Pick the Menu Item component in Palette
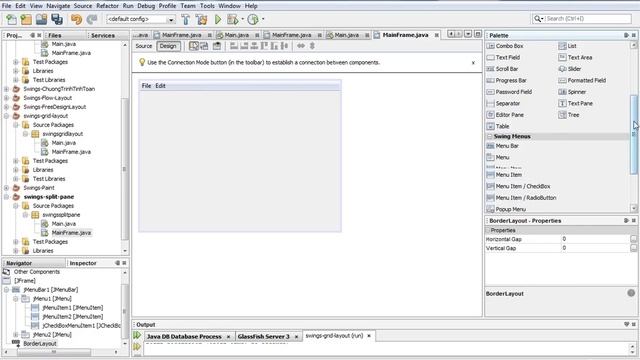This screenshot has height=360, width=640. [x=504, y=175]
